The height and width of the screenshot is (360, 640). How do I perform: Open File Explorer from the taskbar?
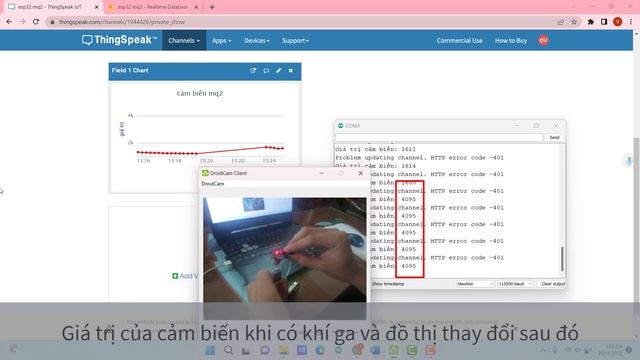283,350
